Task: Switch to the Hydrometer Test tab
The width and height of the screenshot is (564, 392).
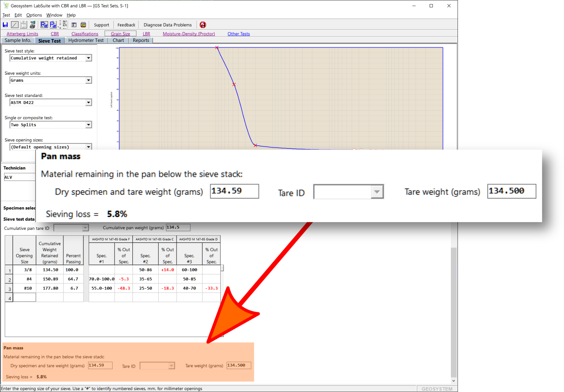Action: click(86, 41)
